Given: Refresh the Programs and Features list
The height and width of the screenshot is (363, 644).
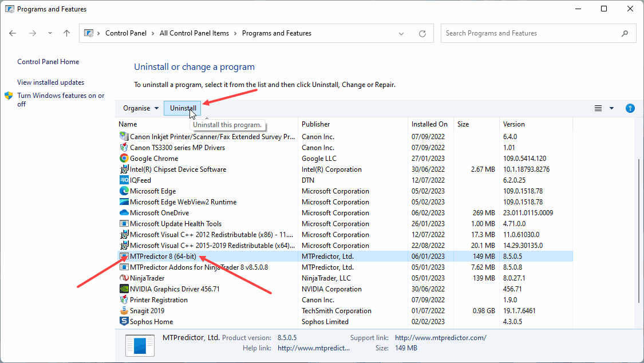Looking at the screenshot, I should point(422,33).
